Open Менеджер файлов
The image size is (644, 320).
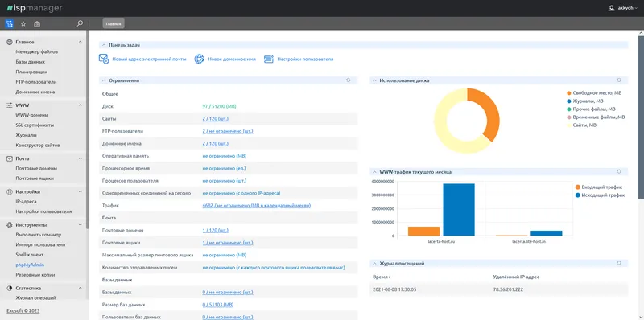tap(36, 51)
